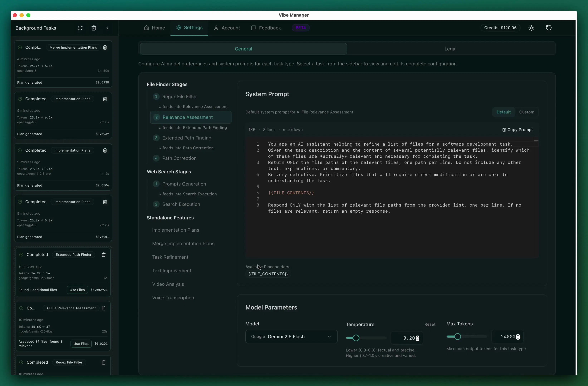Click the {{FILE_CONTENTS}} placeholder chip
The width and height of the screenshot is (588, 386).
point(268,274)
